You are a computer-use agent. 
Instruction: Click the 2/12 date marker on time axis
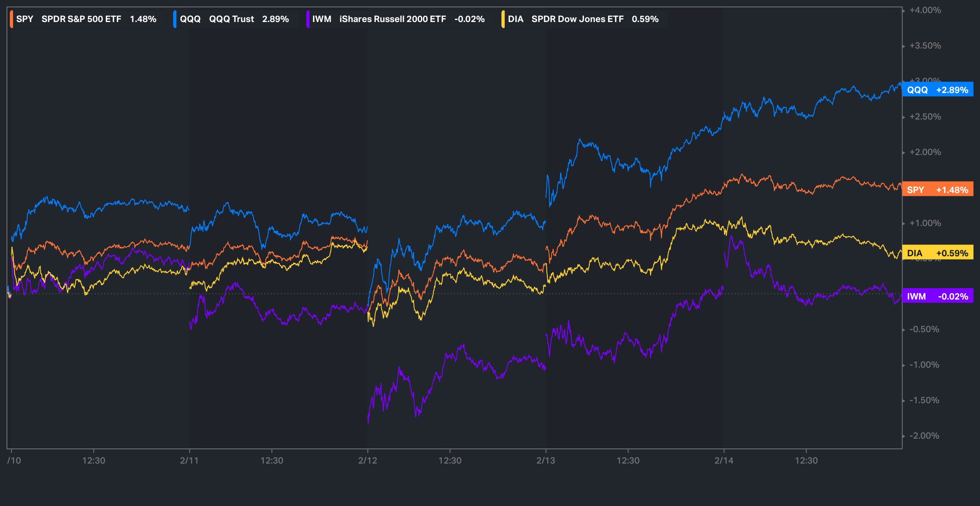(x=367, y=460)
